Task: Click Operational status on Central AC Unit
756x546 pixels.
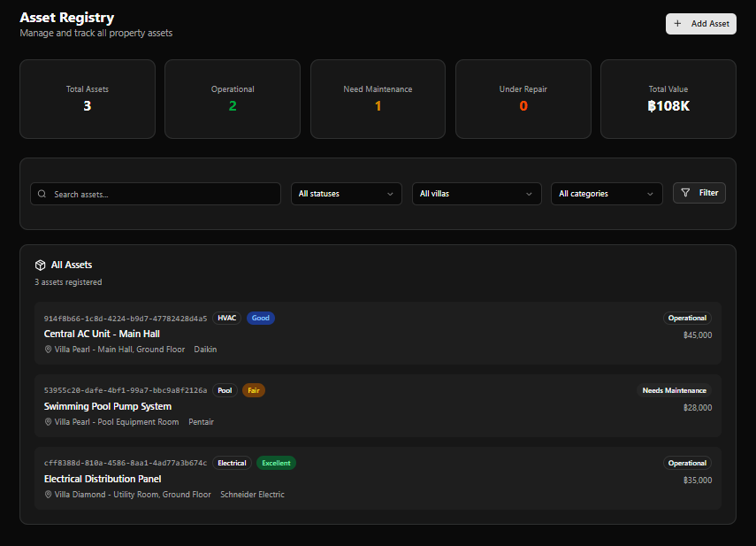Action: 687,318
